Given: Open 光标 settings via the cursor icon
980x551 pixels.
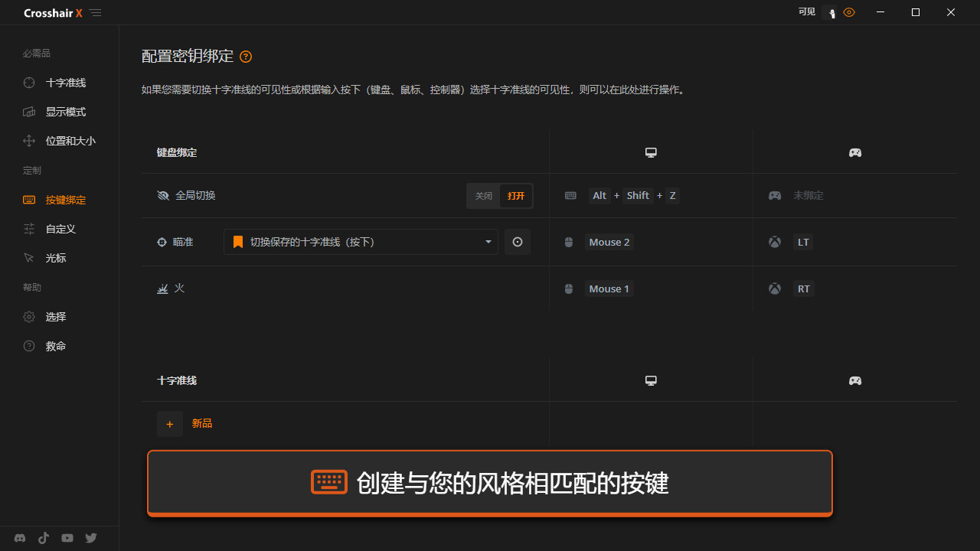Looking at the screenshot, I should pos(28,258).
